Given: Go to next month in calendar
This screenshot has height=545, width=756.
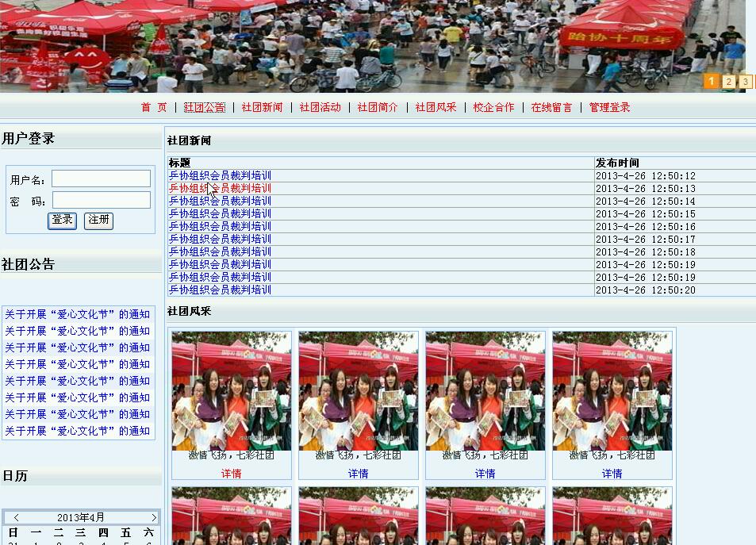Looking at the screenshot, I should click(154, 517).
